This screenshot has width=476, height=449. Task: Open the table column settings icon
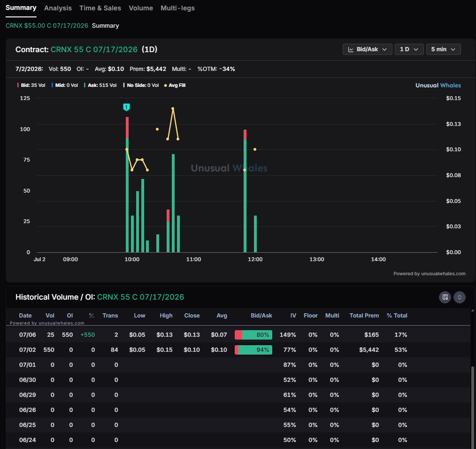tap(445, 297)
